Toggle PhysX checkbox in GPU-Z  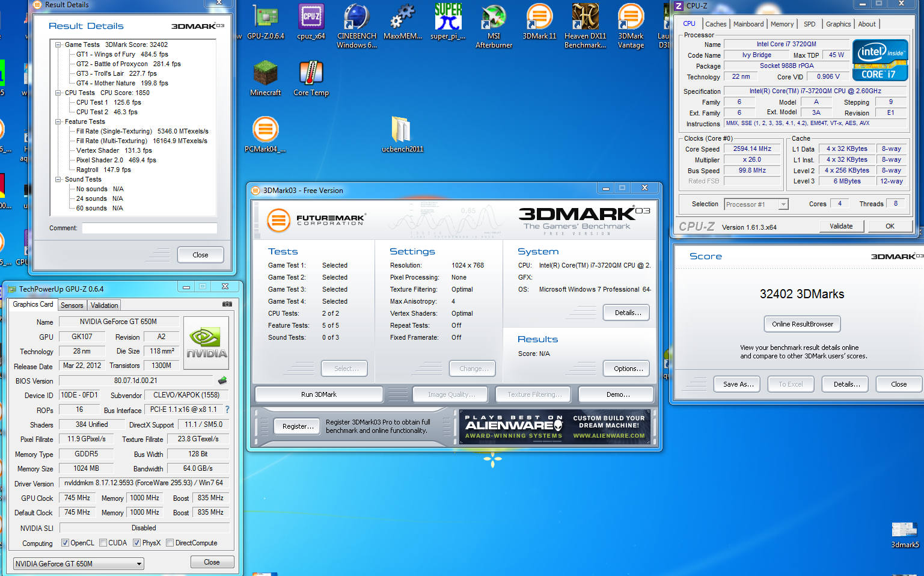137,543
